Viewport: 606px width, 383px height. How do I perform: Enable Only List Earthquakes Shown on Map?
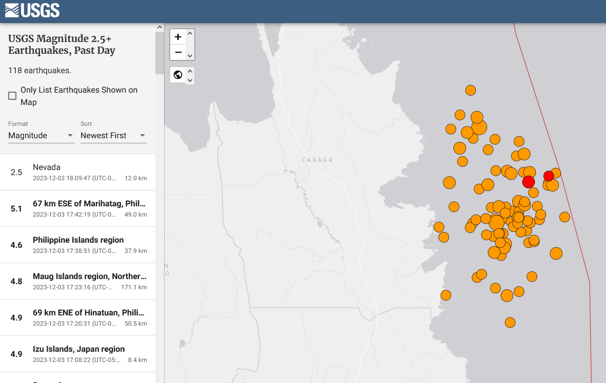[x=12, y=96]
